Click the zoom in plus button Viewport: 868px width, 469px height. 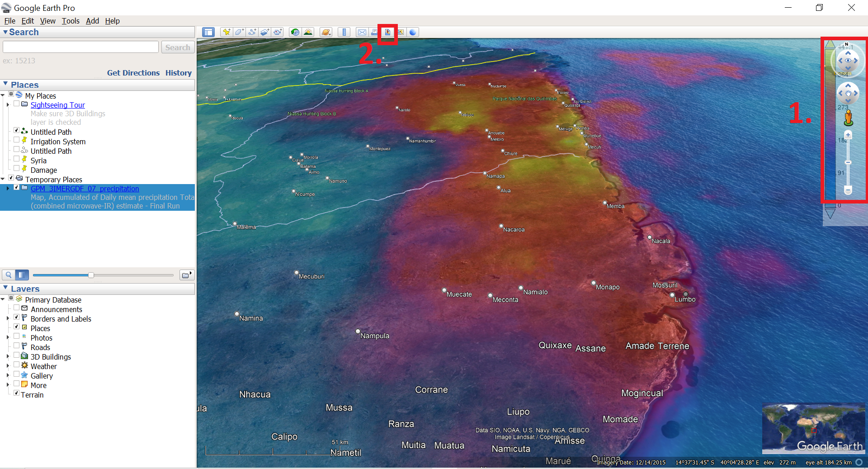pos(848,135)
